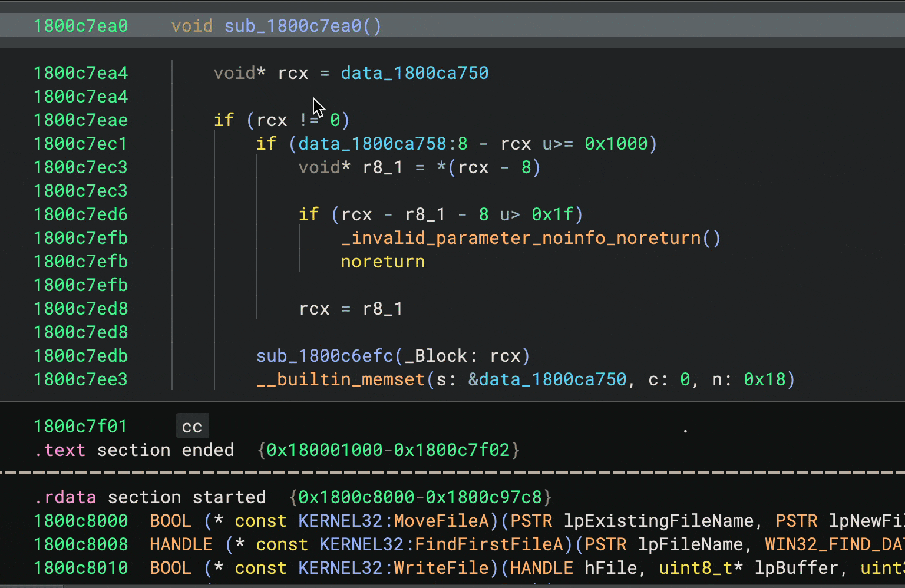Viewport: 905px width, 588px height.
Task: Click function name sub_1800c7ea0 in header
Action: [x=293, y=26]
